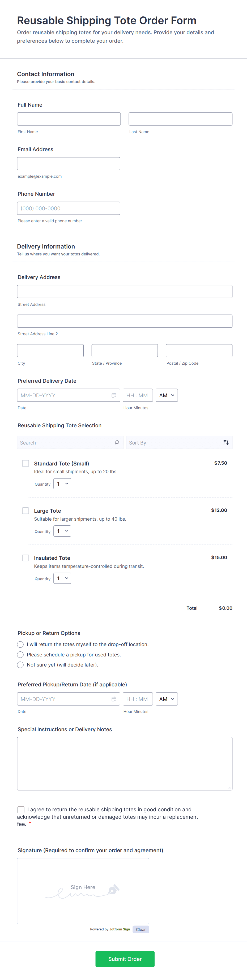Open Insulated Tote quantity dropdown
This screenshot has width=247, height=980.
click(62, 578)
